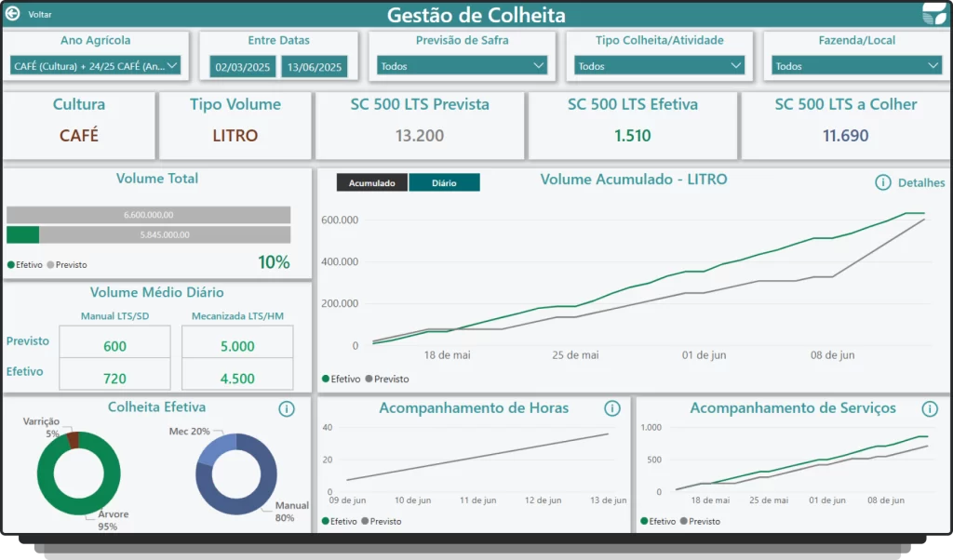Open the Detalhes link
Image resolution: width=953 pixels, height=560 pixels.
(921, 183)
